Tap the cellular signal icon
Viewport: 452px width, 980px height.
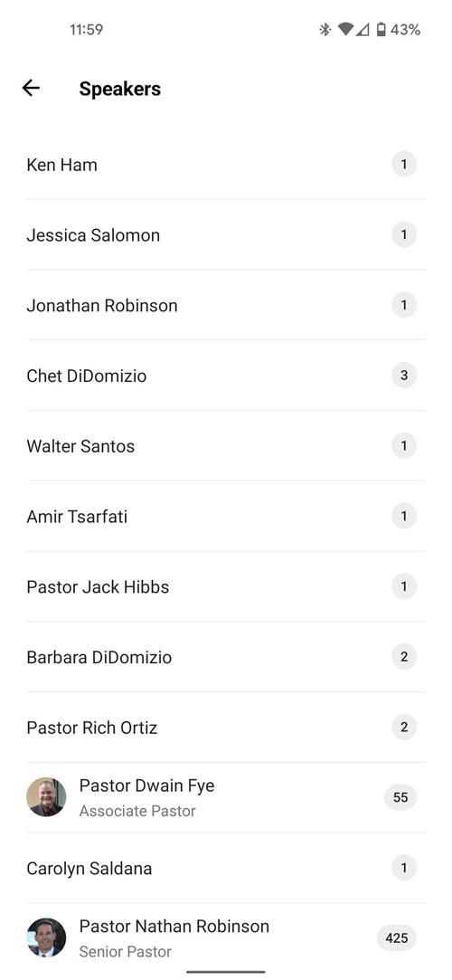[363, 29]
